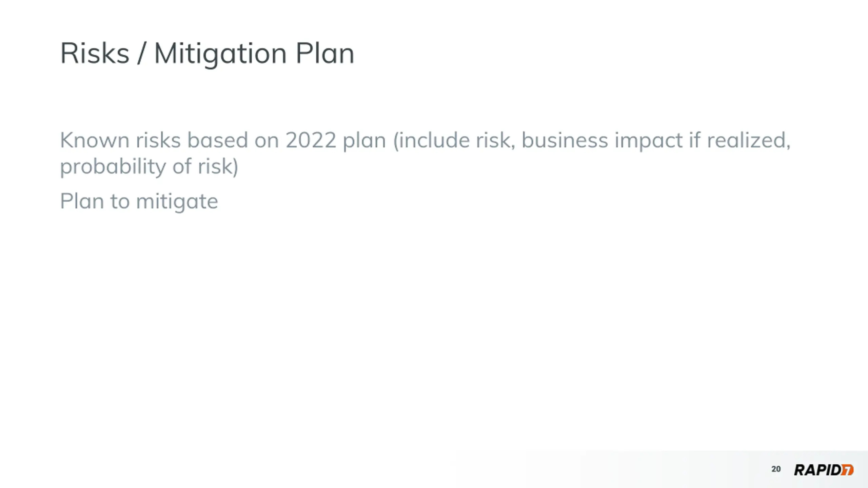Click the words business impact

(x=602, y=141)
